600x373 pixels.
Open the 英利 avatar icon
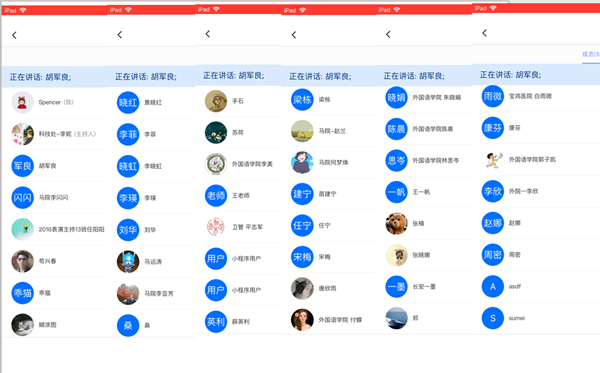pos(216,321)
